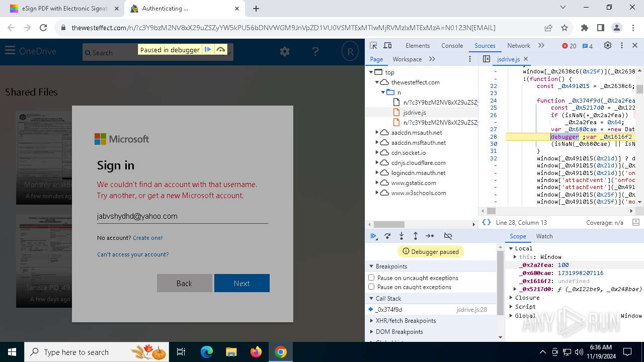Open the OneDrive hamburger menu
This screenshot has width=644, height=362.
10,51
